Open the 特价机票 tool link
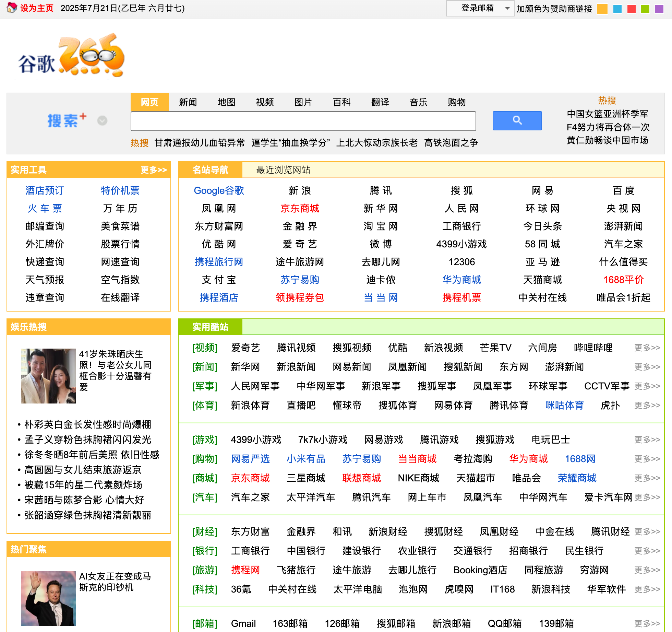Screen dimensions: 672x632 [120, 190]
